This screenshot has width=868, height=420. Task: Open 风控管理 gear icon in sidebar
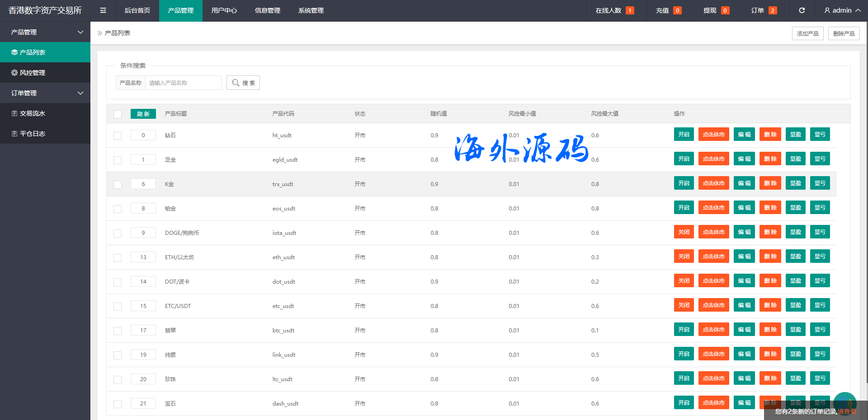point(14,73)
